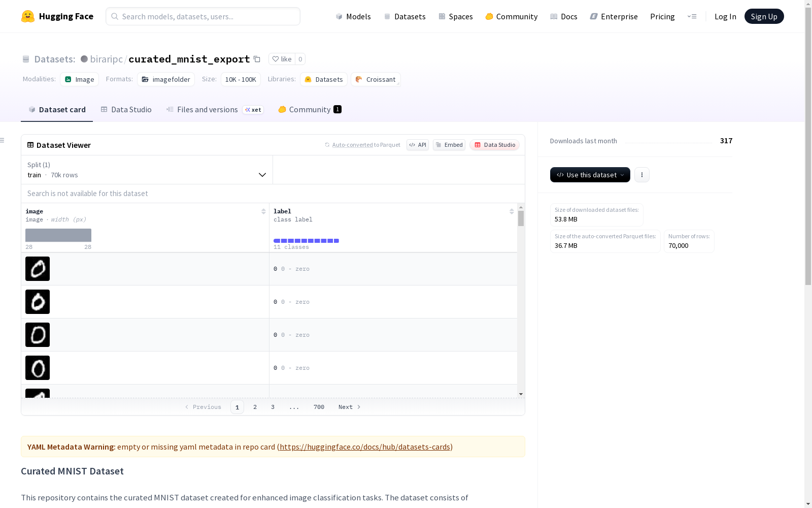Viewport: 812px width, 508px height.
Task: Click the like count showing 0
Action: point(300,59)
